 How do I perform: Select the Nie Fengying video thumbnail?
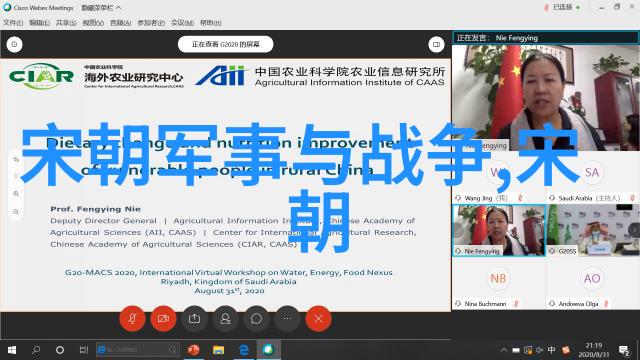[499, 231]
